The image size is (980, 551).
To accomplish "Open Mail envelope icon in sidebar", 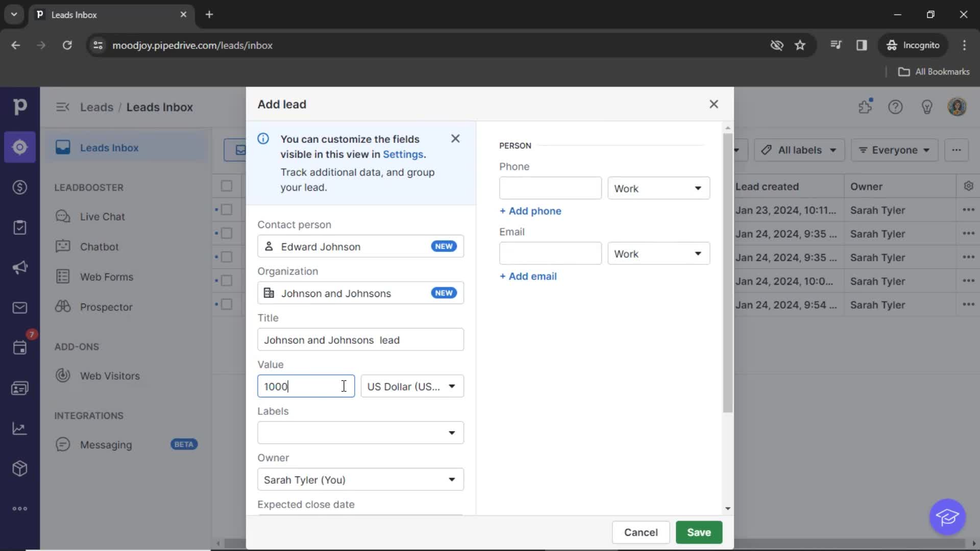I will [x=19, y=308].
